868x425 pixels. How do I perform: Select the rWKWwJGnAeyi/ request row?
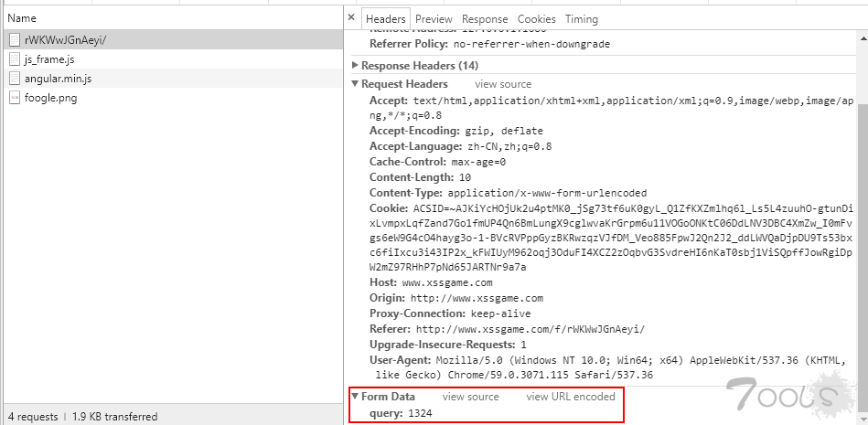(173, 39)
